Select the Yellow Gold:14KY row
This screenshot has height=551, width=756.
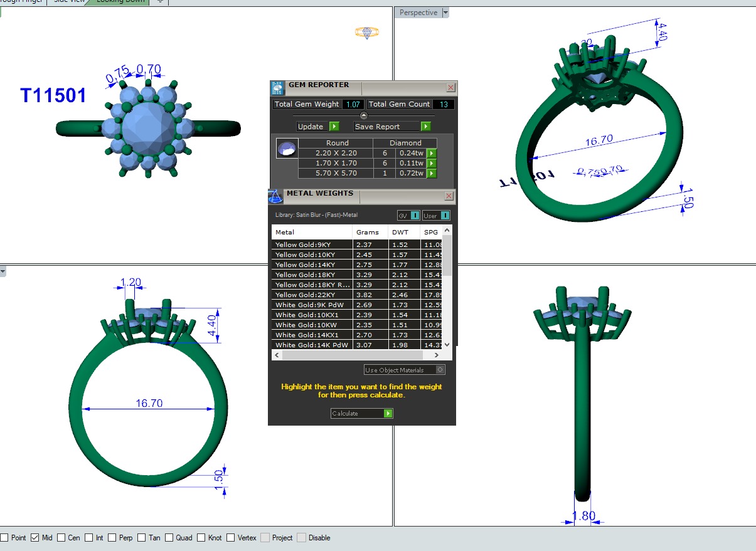[357, 265]
